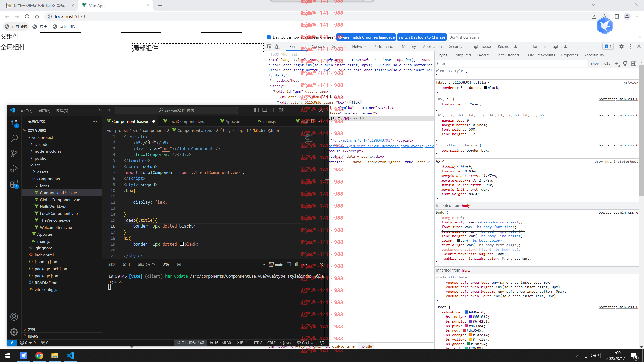Click VS Code remote window status icon
This screenshot has width=644, height=362.
12,343
